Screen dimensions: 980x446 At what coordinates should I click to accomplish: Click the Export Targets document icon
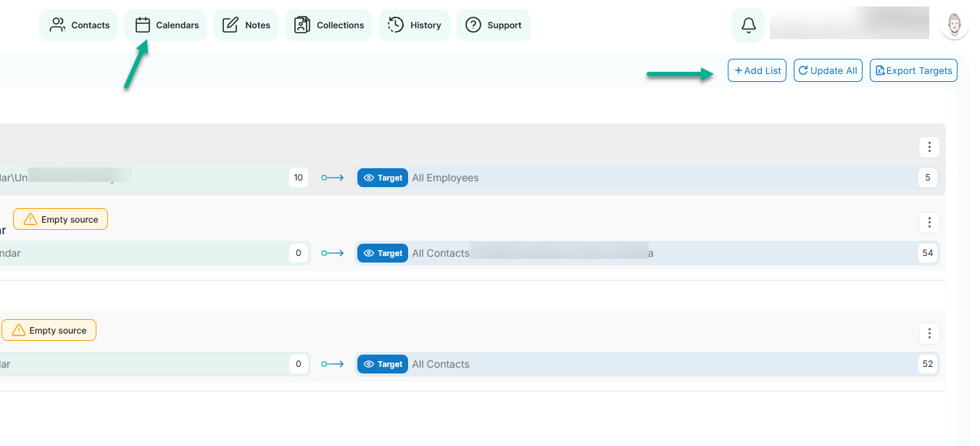pos(879,70)
